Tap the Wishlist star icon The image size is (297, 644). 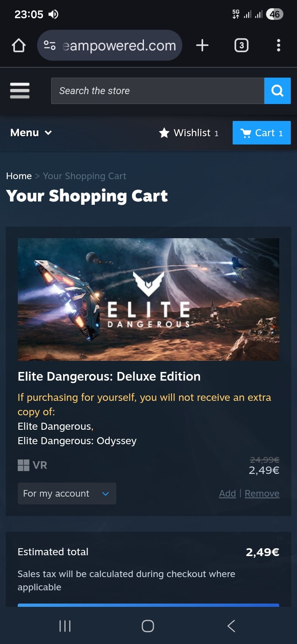coord(164,133)
